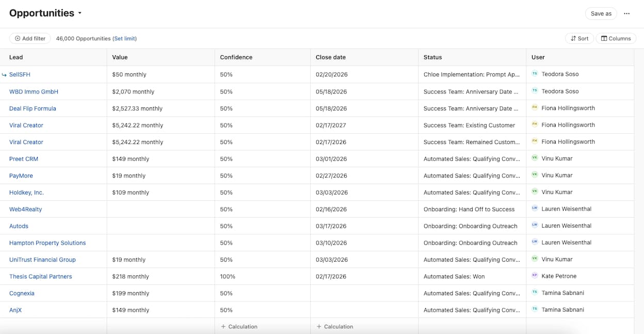
Task: Click the Set limit link
Action: [124, 38]
